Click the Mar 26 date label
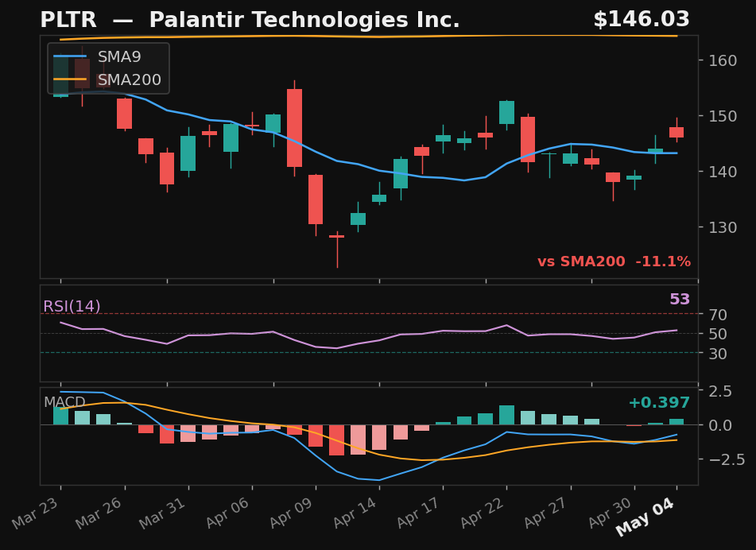Screen dimensions: 756x550 pyautogui.click(x=99, y=513)
